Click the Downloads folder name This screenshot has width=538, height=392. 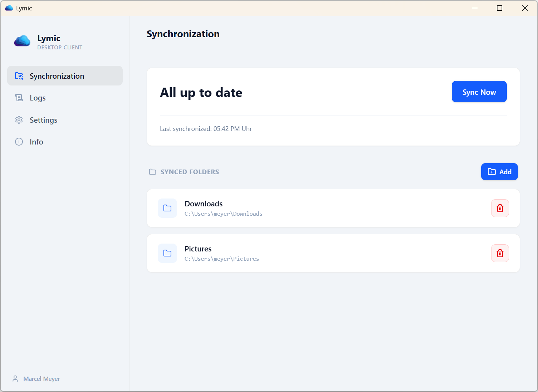(x=204, y=204)
